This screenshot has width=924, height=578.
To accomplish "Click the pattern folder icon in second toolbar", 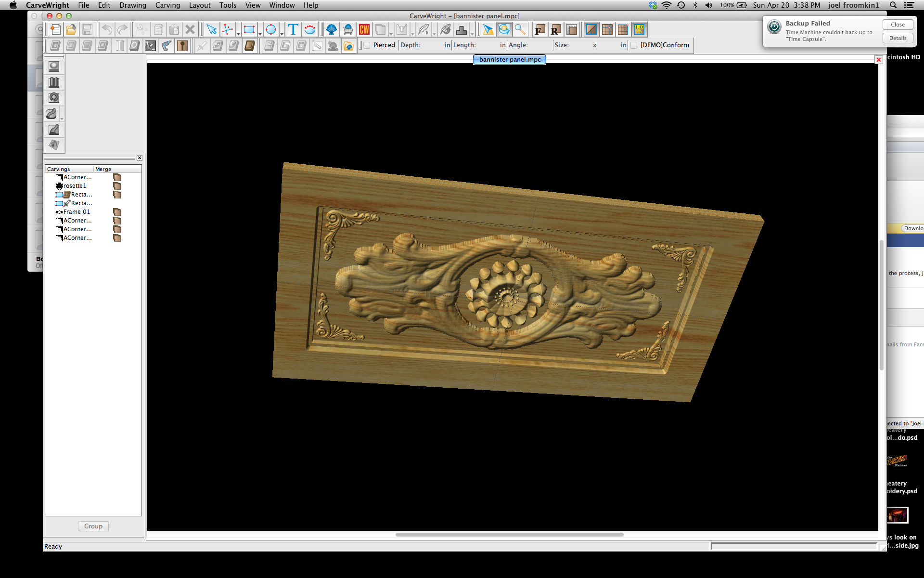I will [348, 46].
